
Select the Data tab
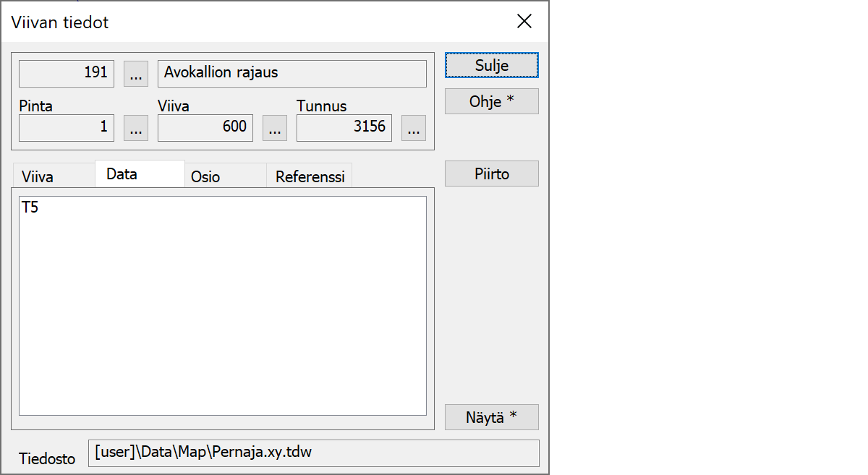click(x=122, y=174)
